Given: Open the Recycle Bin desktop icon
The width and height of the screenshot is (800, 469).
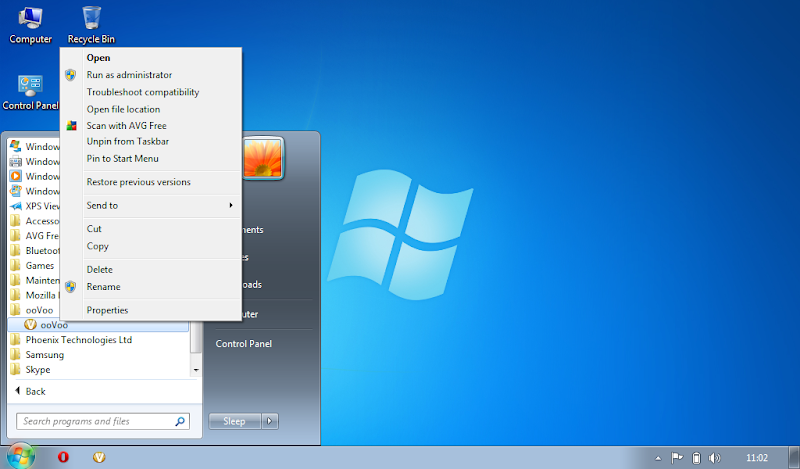Looking at the screenshot, I should click(91, 24).
